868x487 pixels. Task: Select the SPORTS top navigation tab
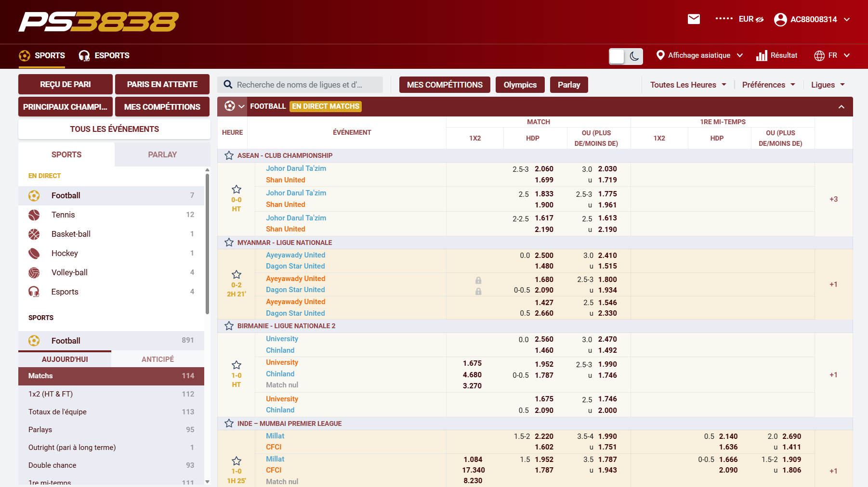point(42,55)
